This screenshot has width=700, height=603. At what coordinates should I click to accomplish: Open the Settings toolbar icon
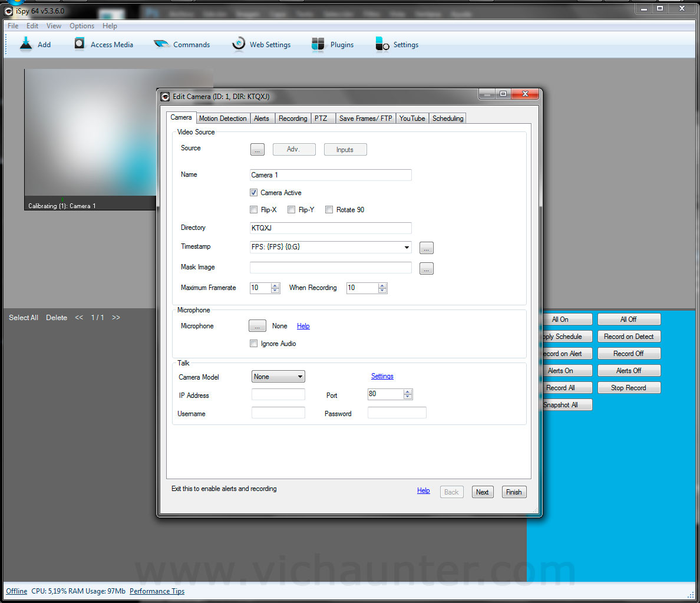[x=382, y=44]
